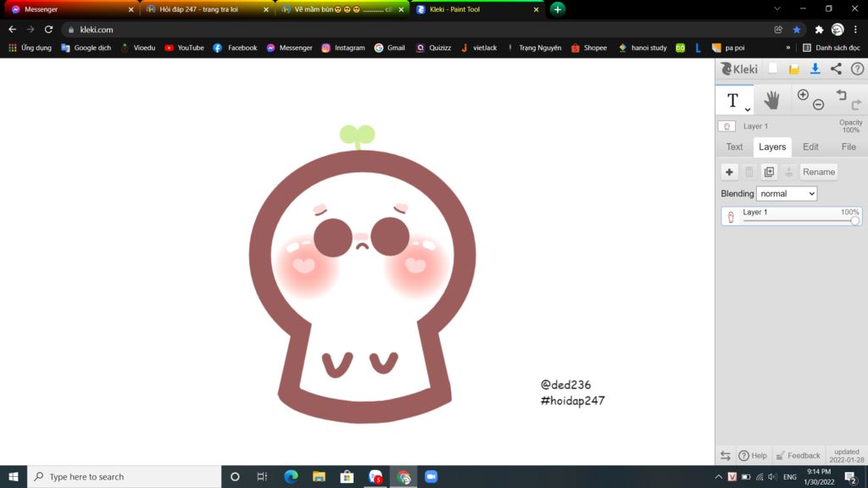Screen dimensions: 868x488
Task: Download the image using the blue arrow icon
Action: click(815, 69)
